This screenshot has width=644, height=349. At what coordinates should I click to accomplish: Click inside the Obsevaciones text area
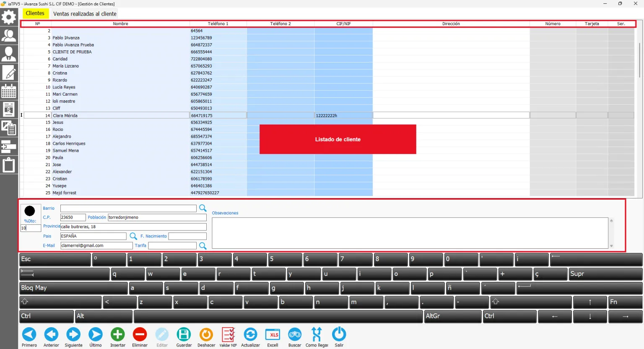pyautogui.click(x=410, y=233)
